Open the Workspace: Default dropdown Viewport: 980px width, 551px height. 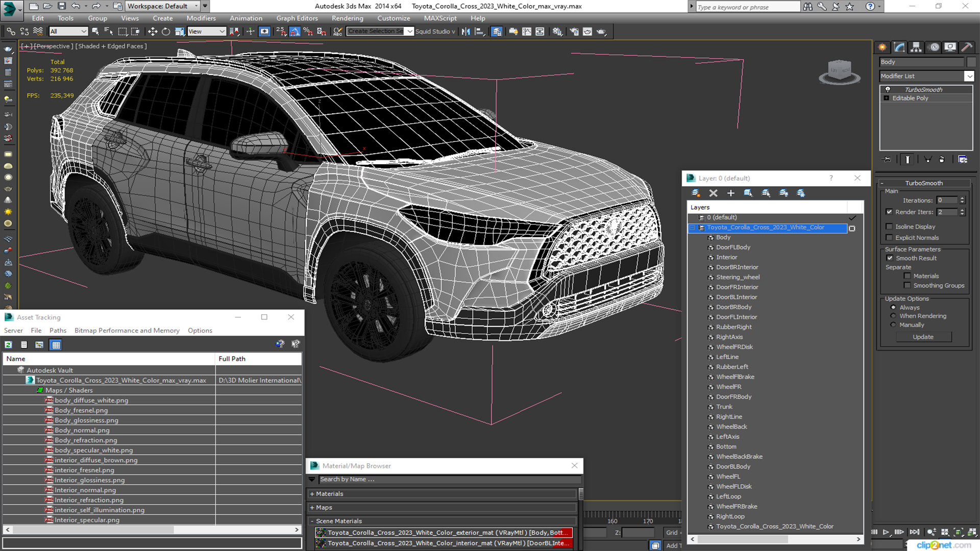(162, 6)
